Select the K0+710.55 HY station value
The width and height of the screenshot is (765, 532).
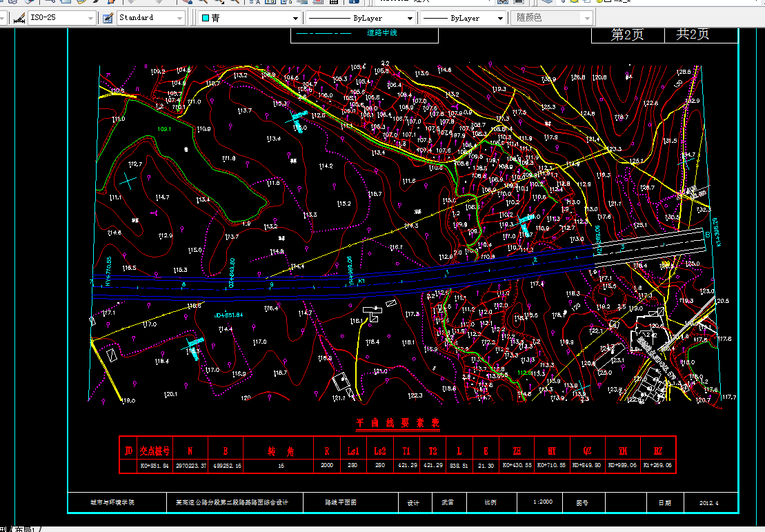(x=552, y=465)
